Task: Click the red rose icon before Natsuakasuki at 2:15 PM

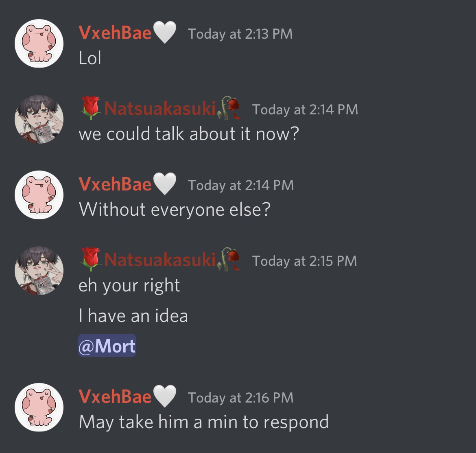Action: coord(90,259)
